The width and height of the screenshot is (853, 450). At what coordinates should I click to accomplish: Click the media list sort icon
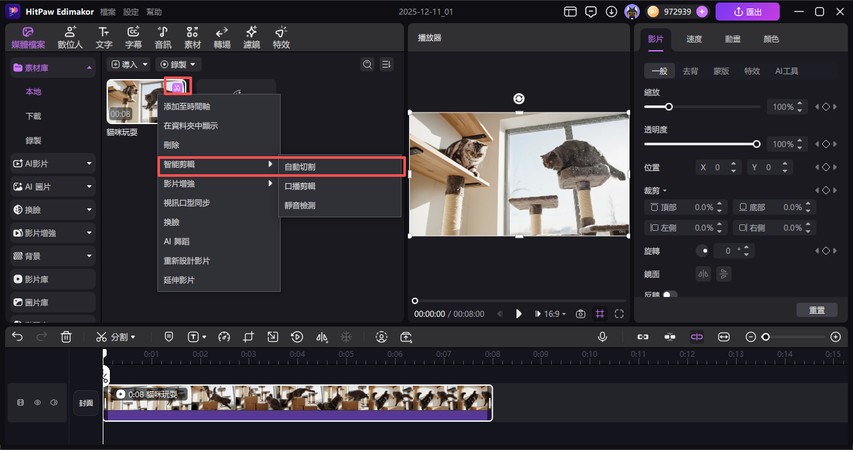point(386,64)
